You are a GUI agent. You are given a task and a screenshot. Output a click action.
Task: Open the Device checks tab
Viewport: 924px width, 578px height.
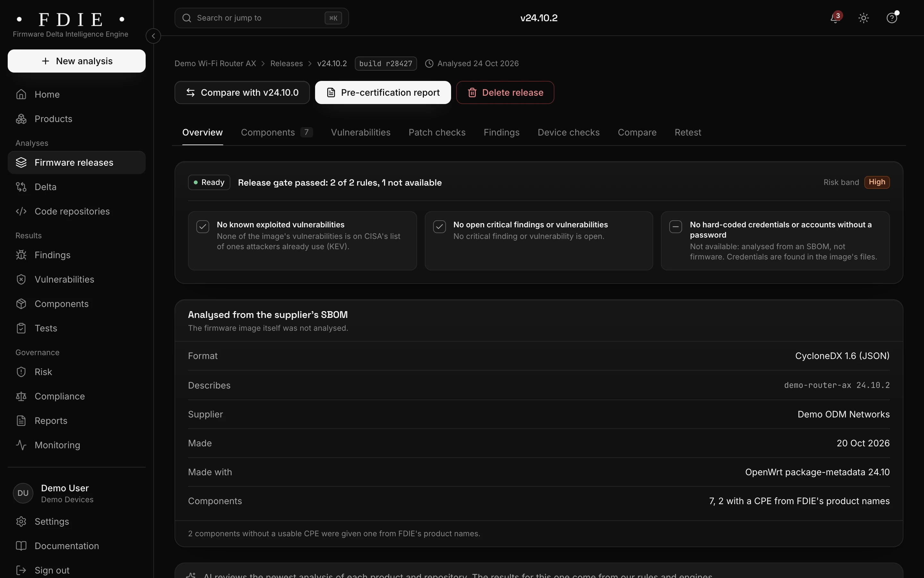[x=569, y=132]
